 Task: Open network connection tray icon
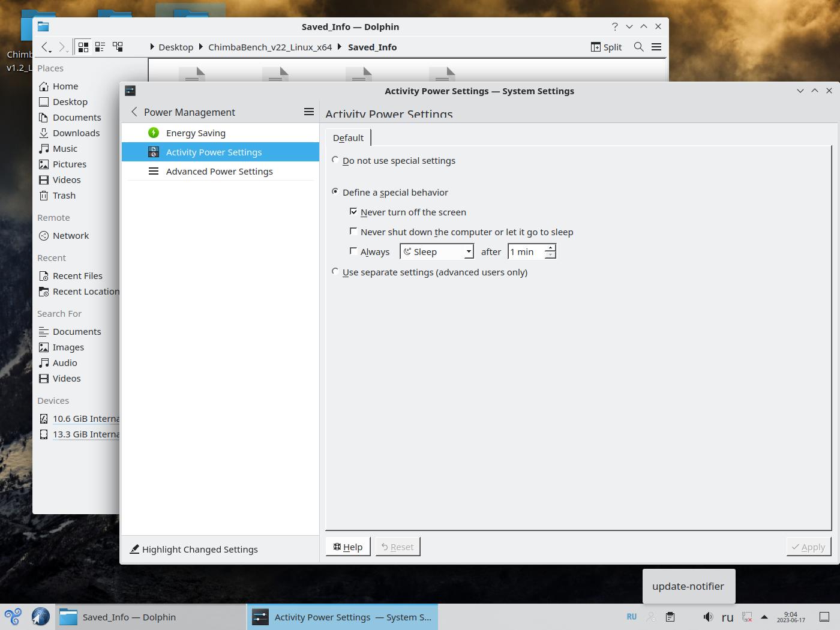[747, 617]
